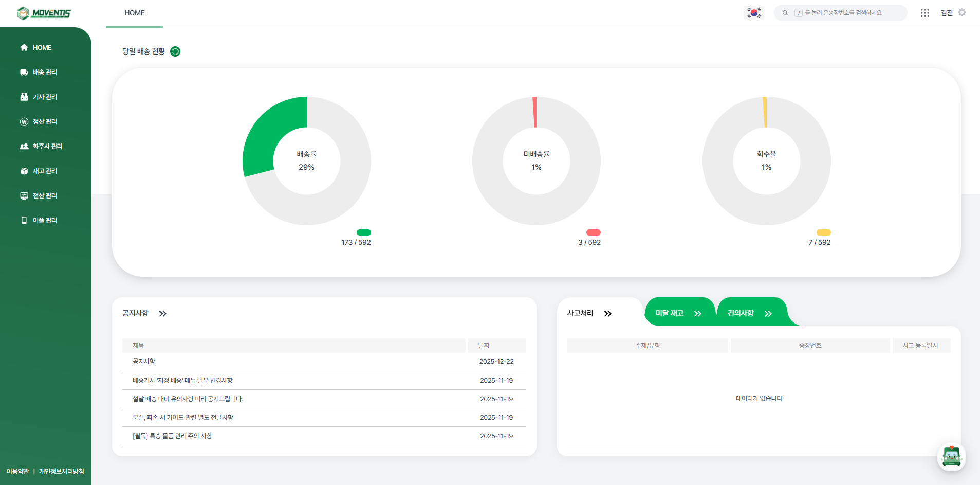The height and width of the screenshot is (485, 980).
Task: Open notice '[필독] 특송 물품 관리 주의 사항'
Action: tap(324, 436)
